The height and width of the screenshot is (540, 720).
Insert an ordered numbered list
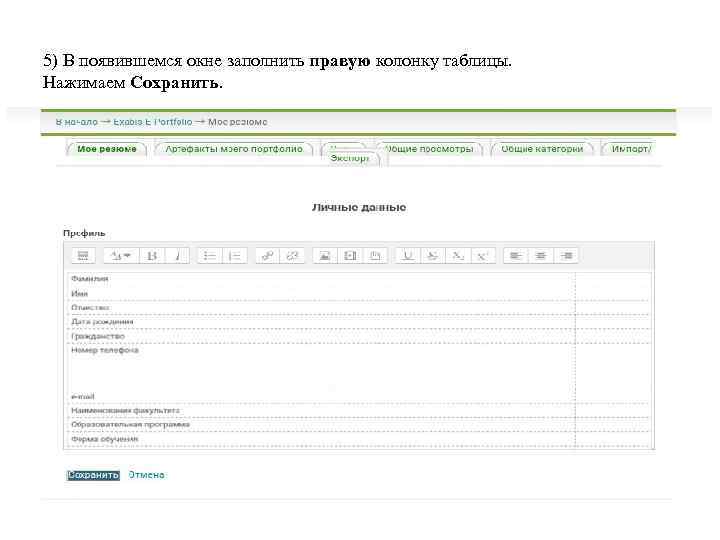coord(235,256)
